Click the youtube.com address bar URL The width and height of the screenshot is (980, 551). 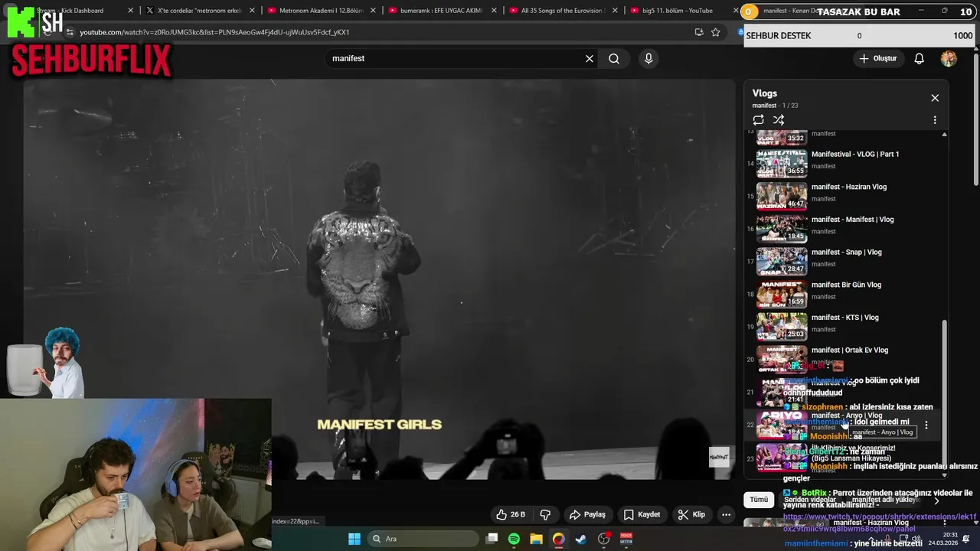click(214, 32)
